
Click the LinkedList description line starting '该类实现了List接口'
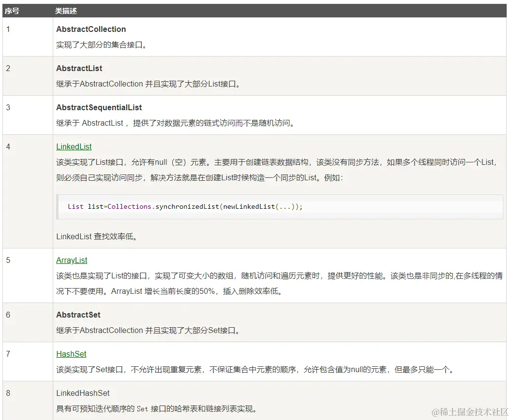click(x=277, y=162)
